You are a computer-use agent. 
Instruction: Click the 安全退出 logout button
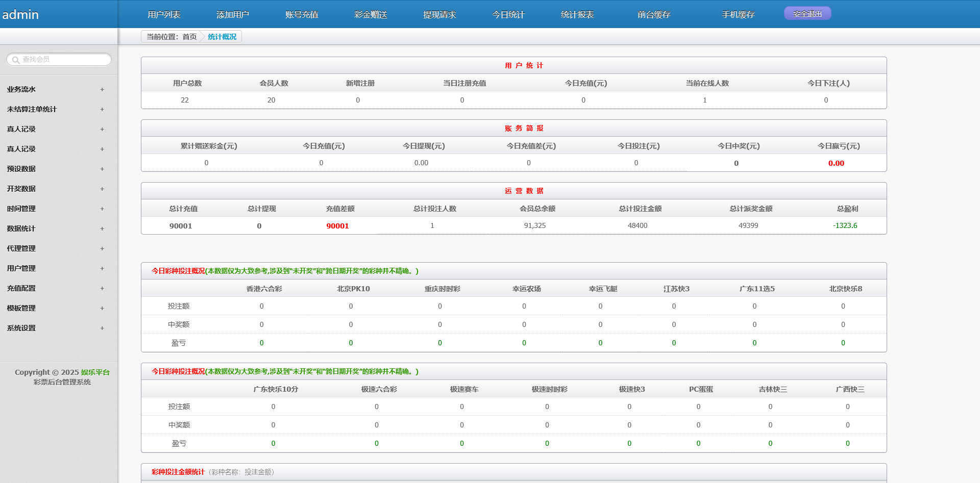807,14
